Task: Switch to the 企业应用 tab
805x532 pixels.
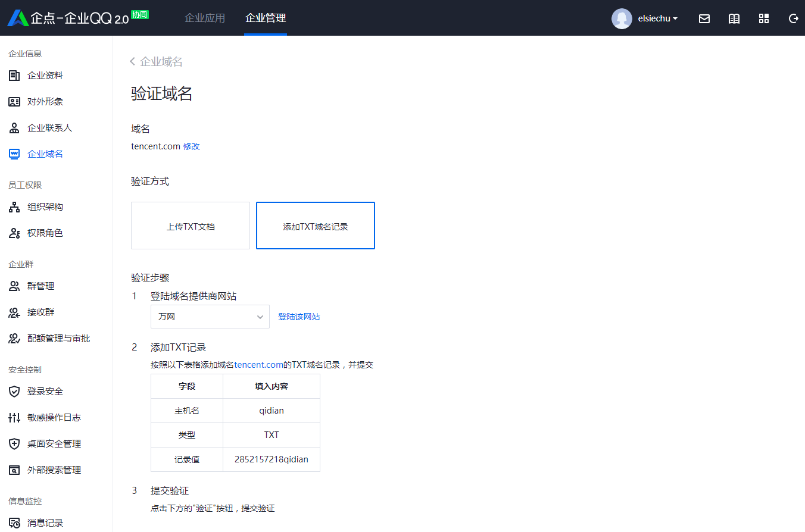Action: 205,18
